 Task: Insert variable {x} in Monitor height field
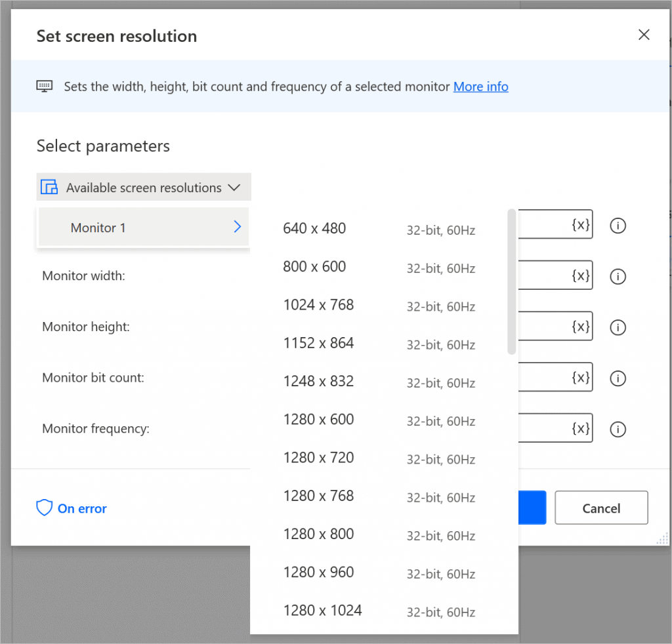(581, 327)
